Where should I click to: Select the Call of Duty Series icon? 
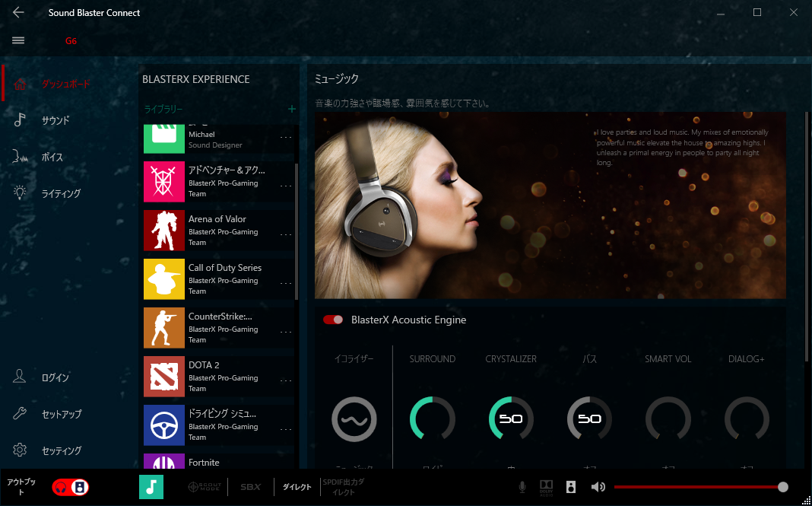click(164, 279)
